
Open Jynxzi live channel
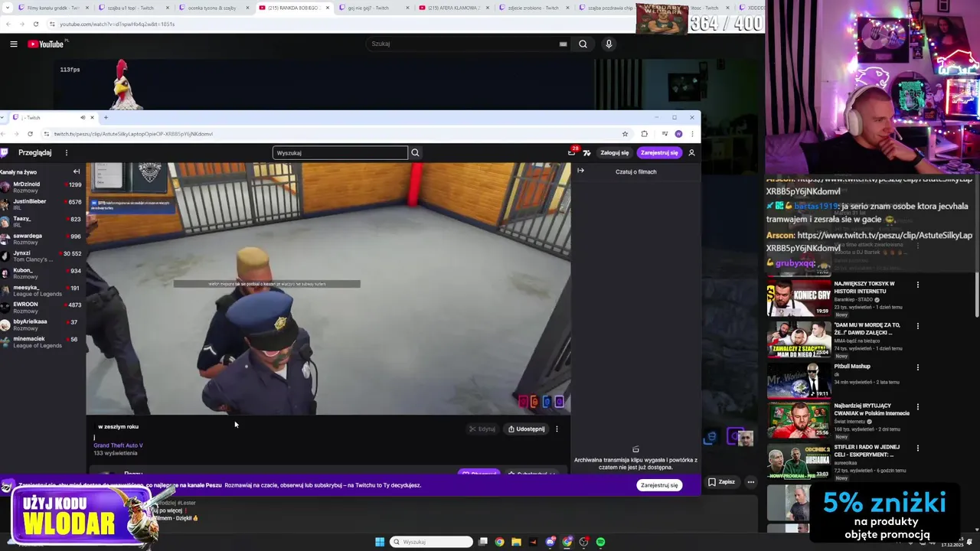pos(42,256)
